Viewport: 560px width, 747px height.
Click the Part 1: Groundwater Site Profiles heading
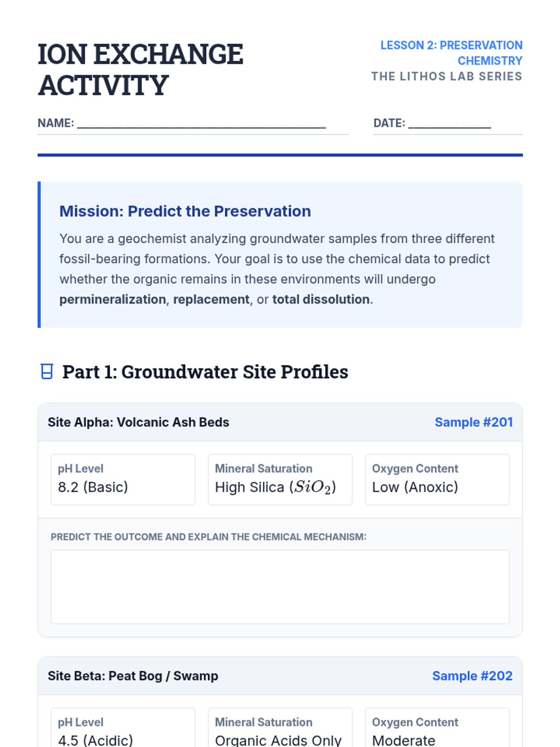[x=205, y=372]
